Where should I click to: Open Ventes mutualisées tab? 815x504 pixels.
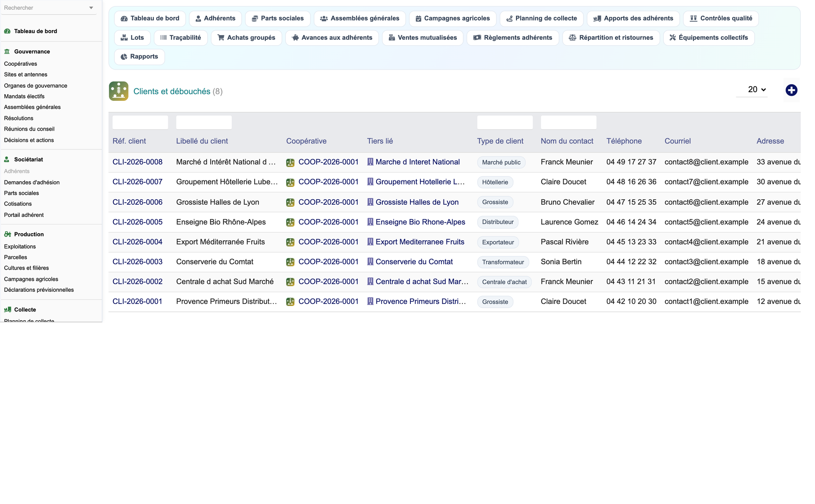[x=423, y=38]
